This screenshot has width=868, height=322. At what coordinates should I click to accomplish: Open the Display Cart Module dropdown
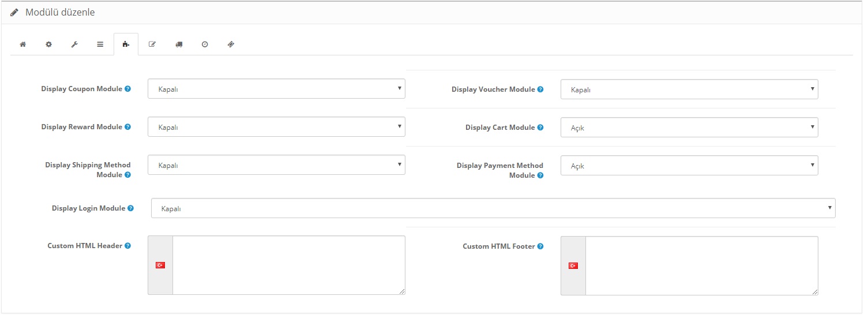click(x=689, y=128)
